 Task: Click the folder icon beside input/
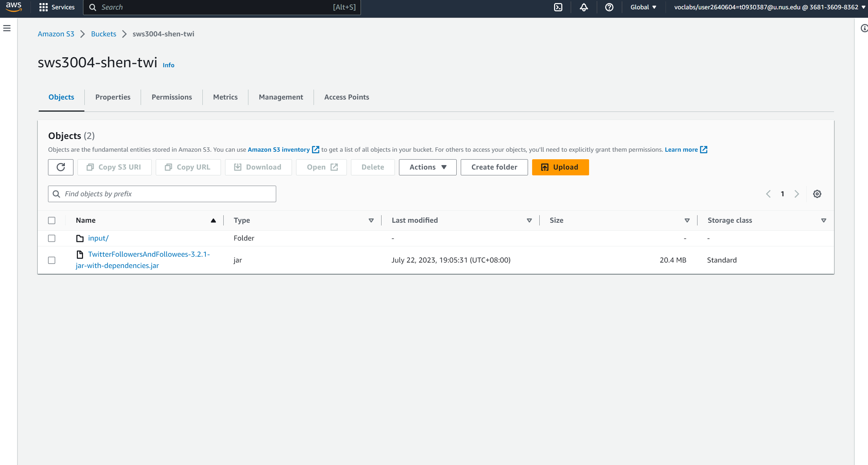(80, 238)
